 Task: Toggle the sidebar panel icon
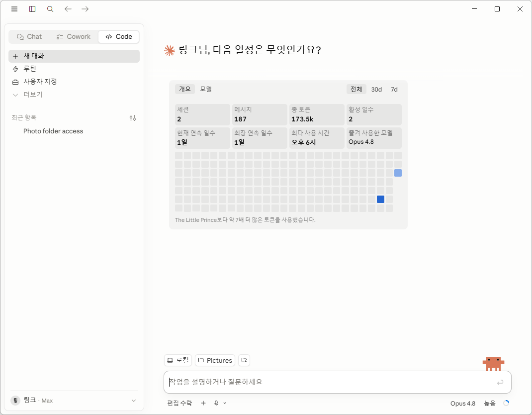click(32, 9)
